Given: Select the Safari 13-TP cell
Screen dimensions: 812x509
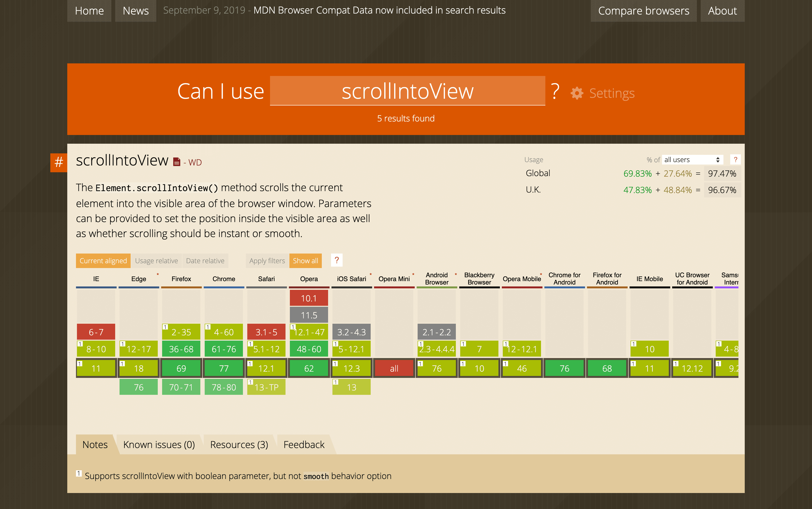Looking at the screenshot, I should coord(266,387).
